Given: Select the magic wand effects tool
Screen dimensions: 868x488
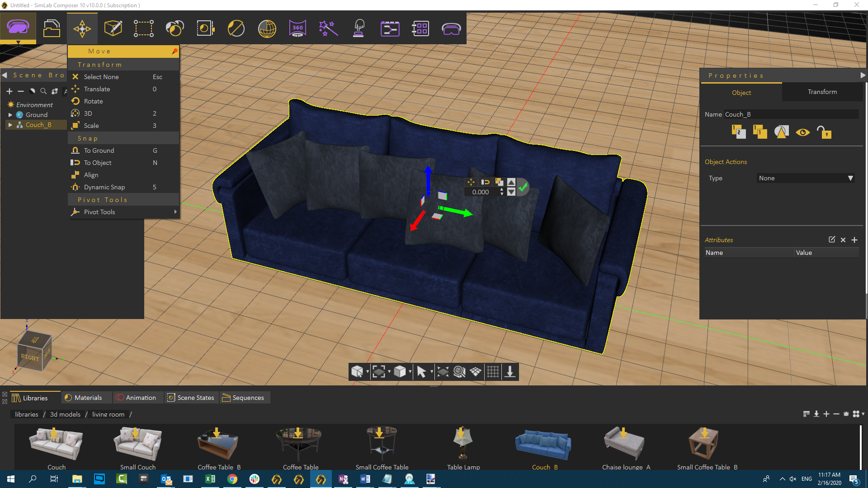Looking at the screenshot, I should 328,28.
